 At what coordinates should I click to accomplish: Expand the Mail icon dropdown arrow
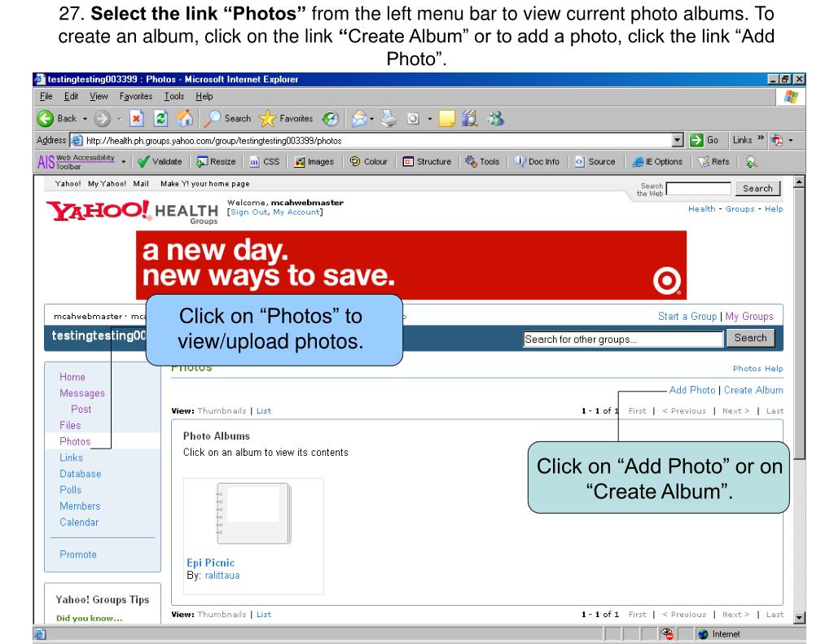[371, 119]
